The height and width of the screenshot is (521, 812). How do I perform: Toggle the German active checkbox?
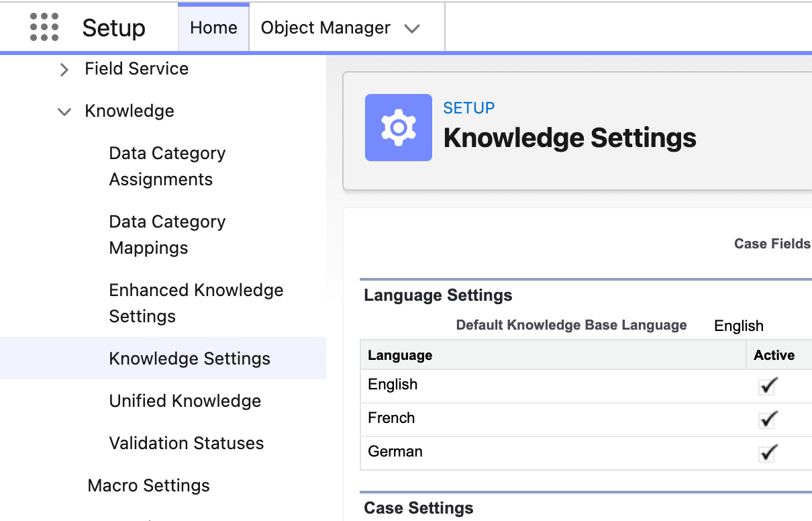tap(768, 453)
